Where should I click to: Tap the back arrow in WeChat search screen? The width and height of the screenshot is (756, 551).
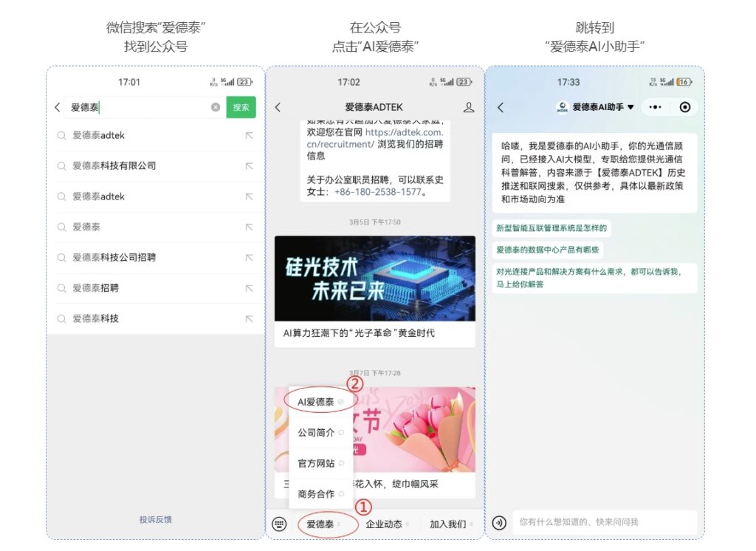[x=58, y=107]
